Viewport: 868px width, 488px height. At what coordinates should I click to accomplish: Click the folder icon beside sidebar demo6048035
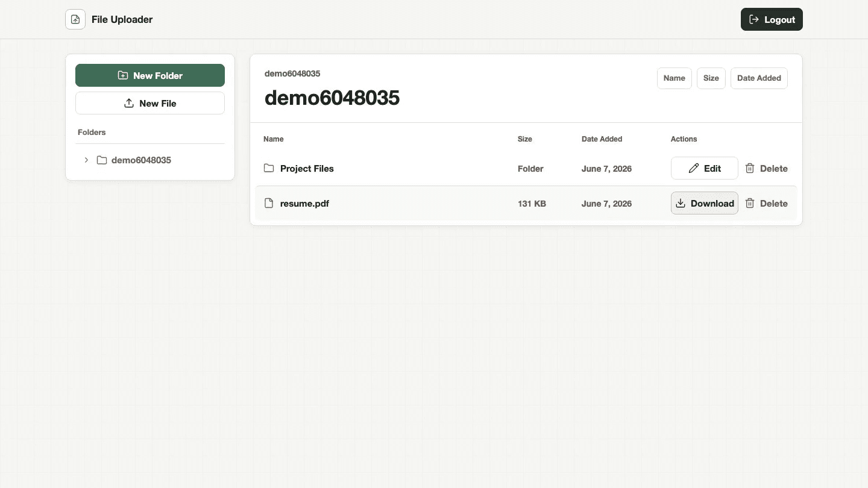coord(102,160)
